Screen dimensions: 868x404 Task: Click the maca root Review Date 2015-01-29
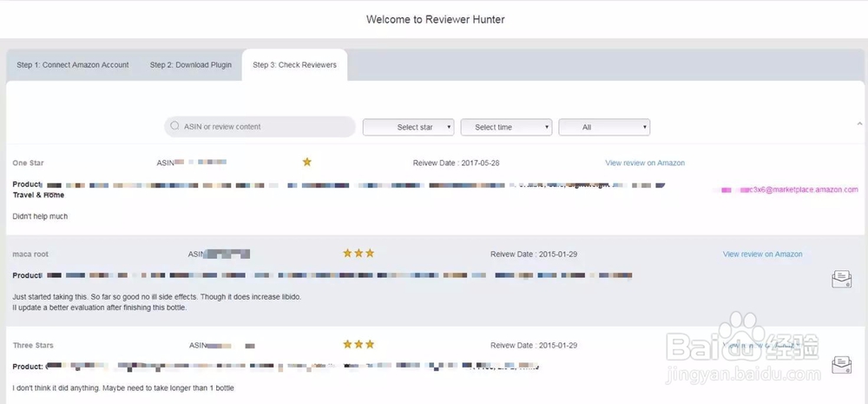coord(534,254)
